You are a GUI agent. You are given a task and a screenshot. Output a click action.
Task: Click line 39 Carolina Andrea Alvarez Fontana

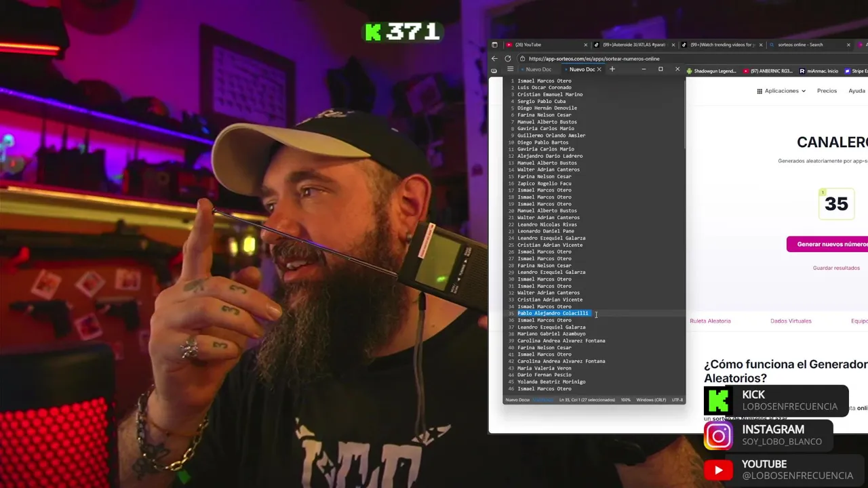coord(561,340)
